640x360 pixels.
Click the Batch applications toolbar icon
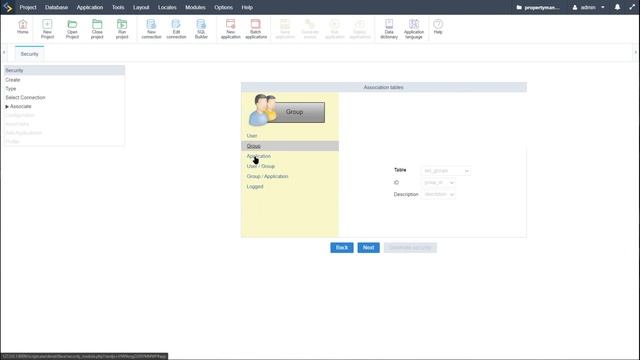click(x=256, y=29)
